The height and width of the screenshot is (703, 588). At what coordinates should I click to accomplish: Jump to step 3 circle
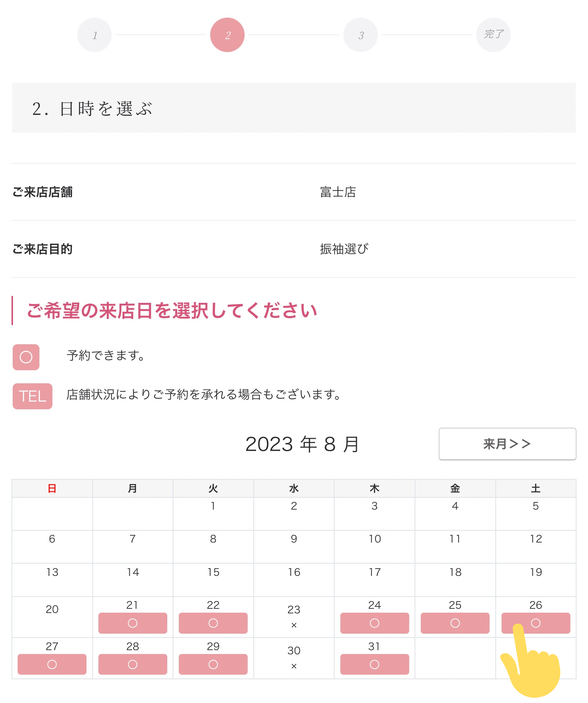tap(361, 35)
